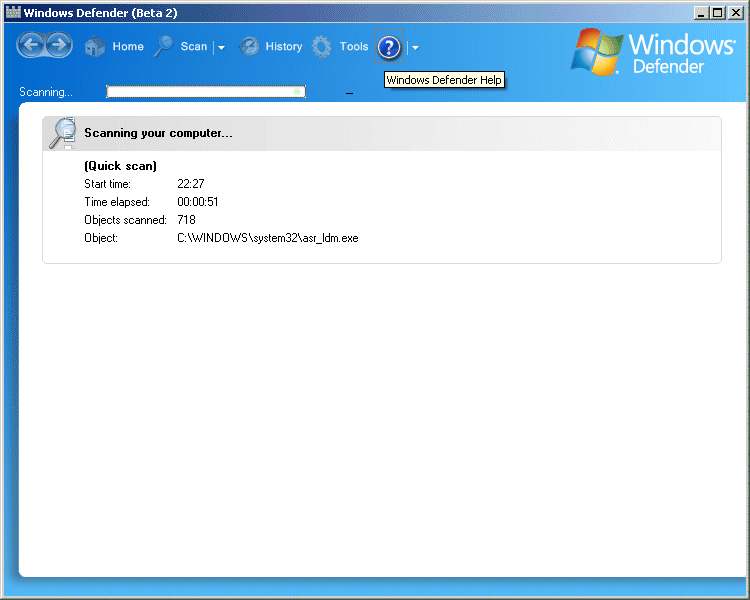Viewport: 750px width, 600px height.
Task: Click the Scanning... status label
Action: click(46, 92)
